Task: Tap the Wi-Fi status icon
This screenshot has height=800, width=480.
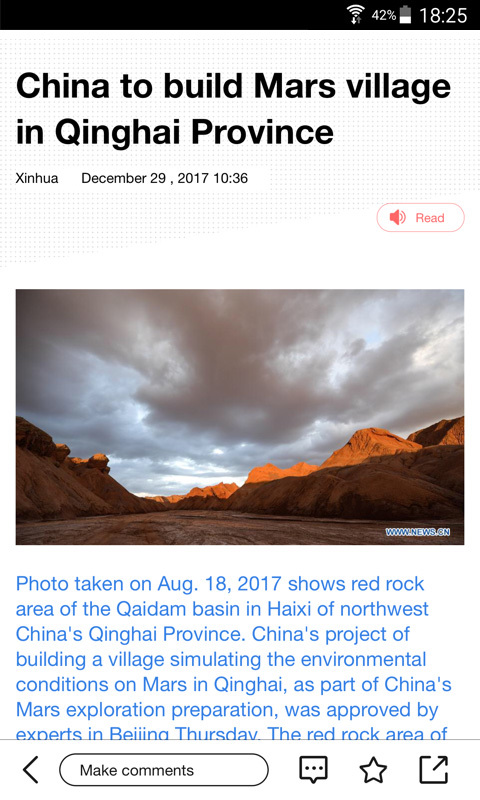Action: click(x=356, y=14)
